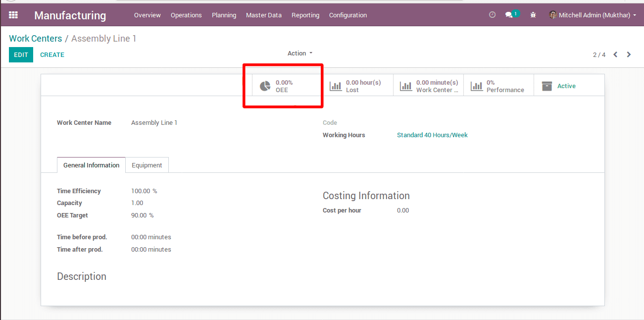Open the 0.00% OEE stat button
The height and width of the screenshot is (320, 644).
coord(288,86)
